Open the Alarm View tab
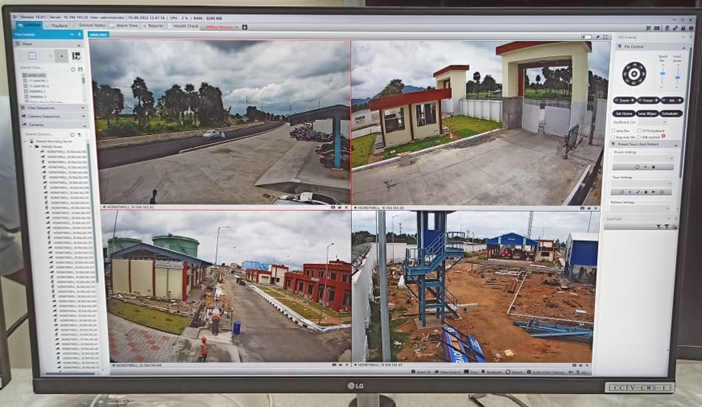Screen dimensions: 702x407 [x=124, y=26]
